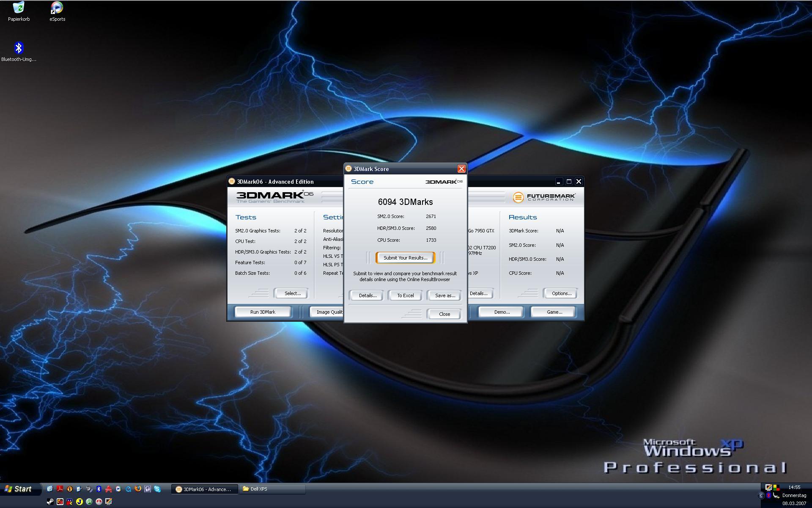
Task: Click the 6094 3DMarks score text
Action: coord(405,202)
